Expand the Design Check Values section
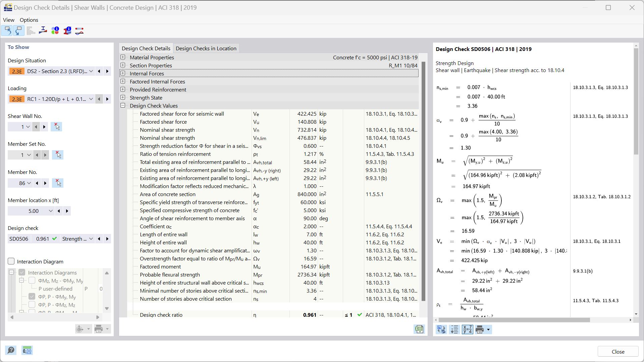Screen dimensions: 644x362 click(x=123, y=105)
